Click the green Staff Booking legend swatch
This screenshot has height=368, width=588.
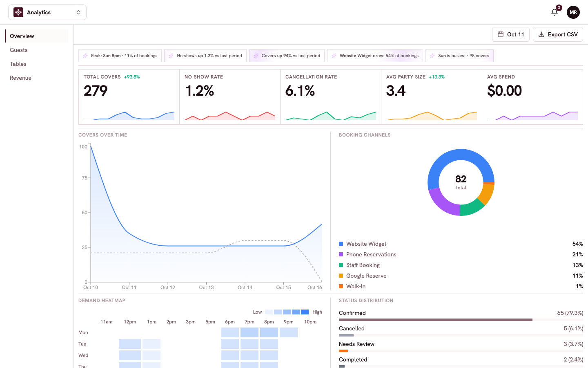[x=341, y=265]
